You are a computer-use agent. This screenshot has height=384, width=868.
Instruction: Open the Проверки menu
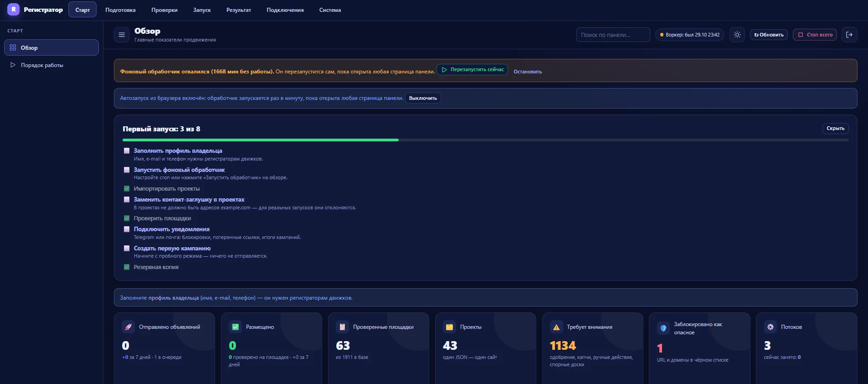point(164,10)
